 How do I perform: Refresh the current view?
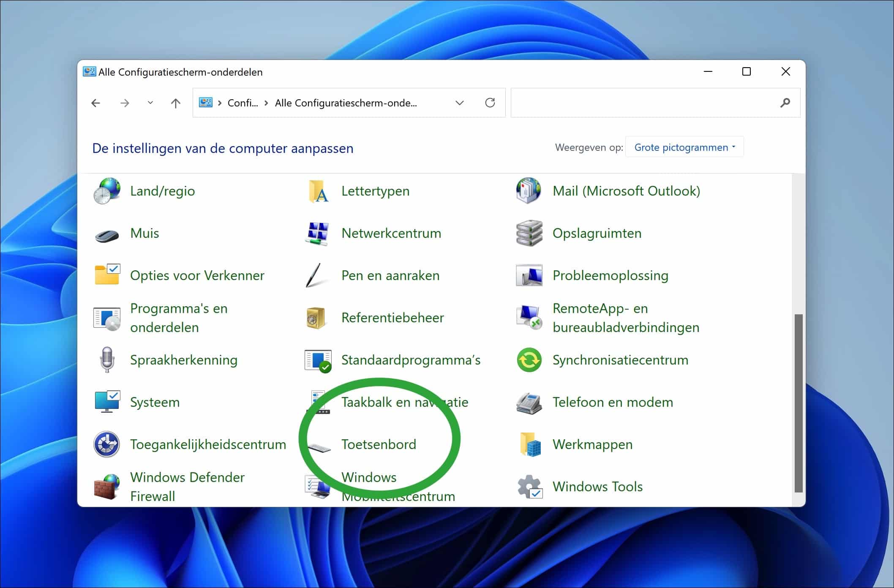click(490, 103)
